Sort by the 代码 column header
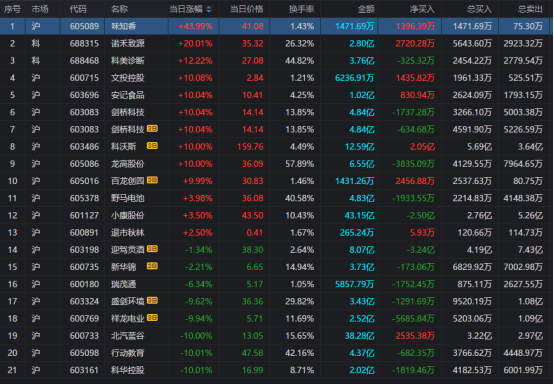This screenshot has height=384, width=554. point(78,9)
